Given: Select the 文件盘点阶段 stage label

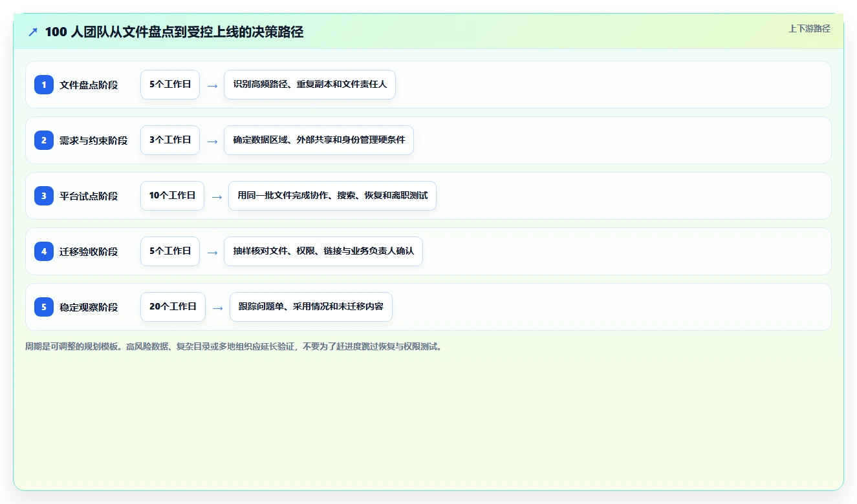Looking at the screenshot, I should click(89, 85).
